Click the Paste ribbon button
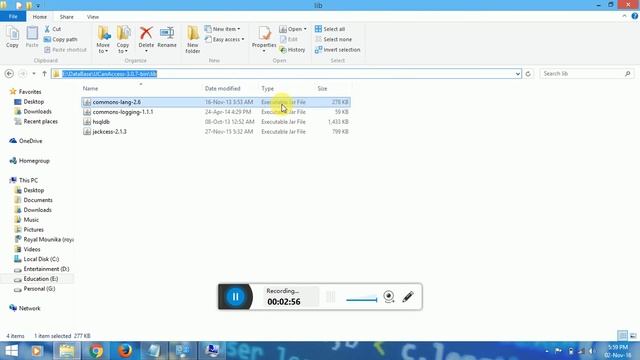640x360 pixels. pyautogui.click(x=32, y=37)
